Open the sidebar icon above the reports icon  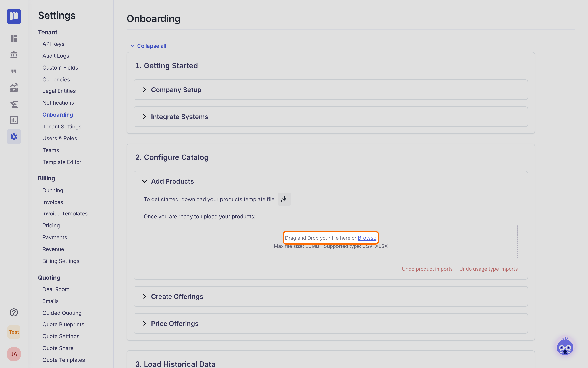[14, 104]
